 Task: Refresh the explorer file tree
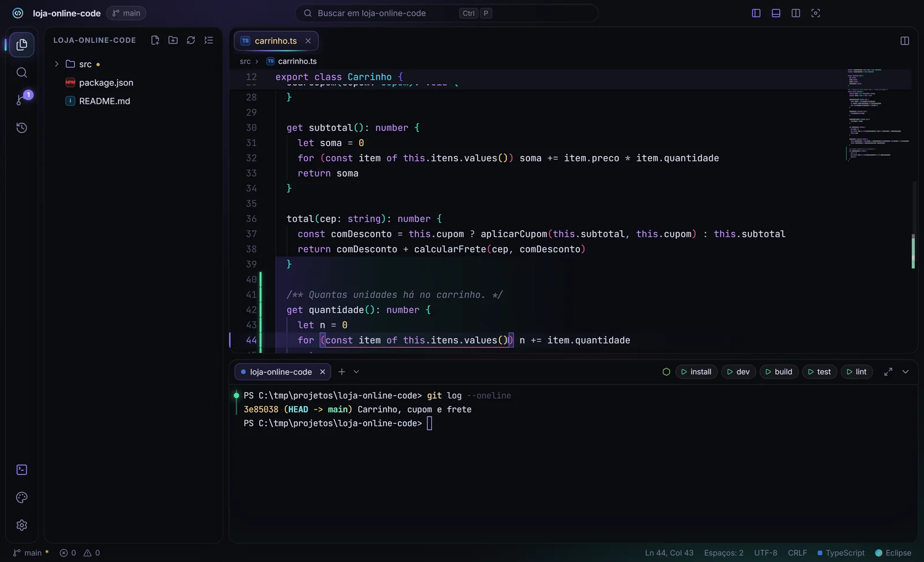(191, 40)
